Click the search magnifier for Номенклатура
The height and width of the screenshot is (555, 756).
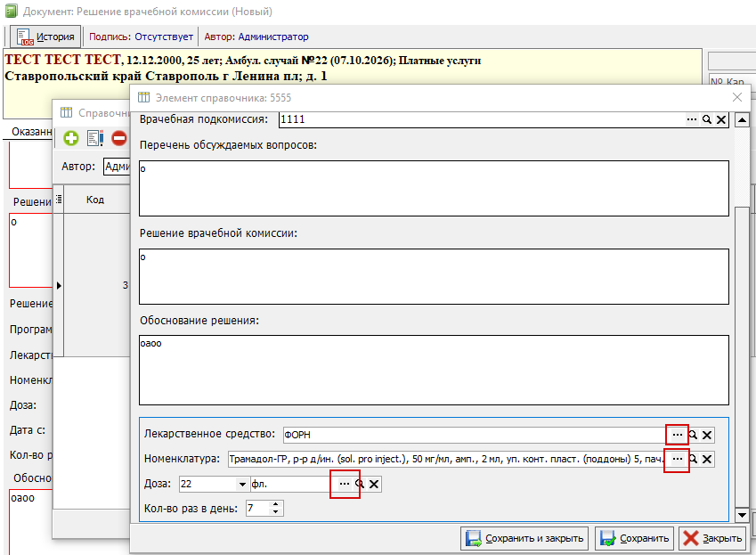693,459
